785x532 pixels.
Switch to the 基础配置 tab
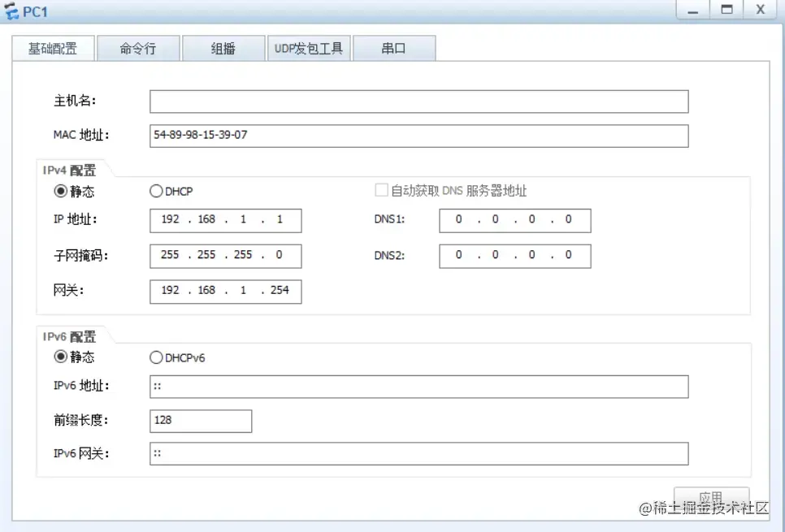point(53,49)
